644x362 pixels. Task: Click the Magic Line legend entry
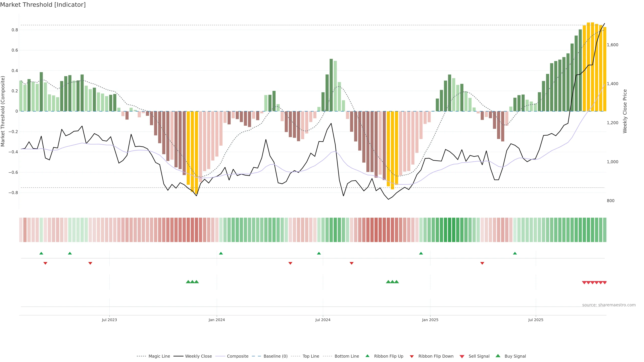click(x=159, y=356)
